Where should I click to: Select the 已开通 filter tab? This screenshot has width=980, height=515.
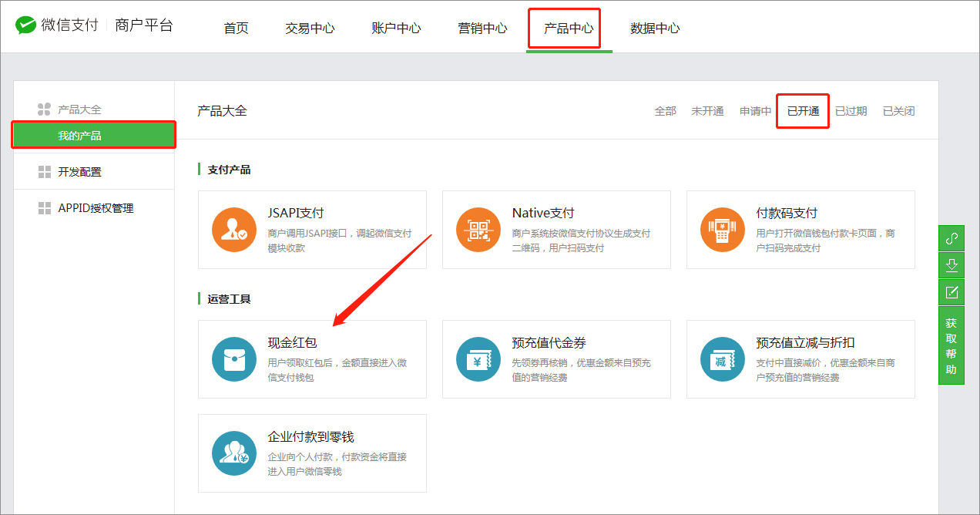(803, 111)
